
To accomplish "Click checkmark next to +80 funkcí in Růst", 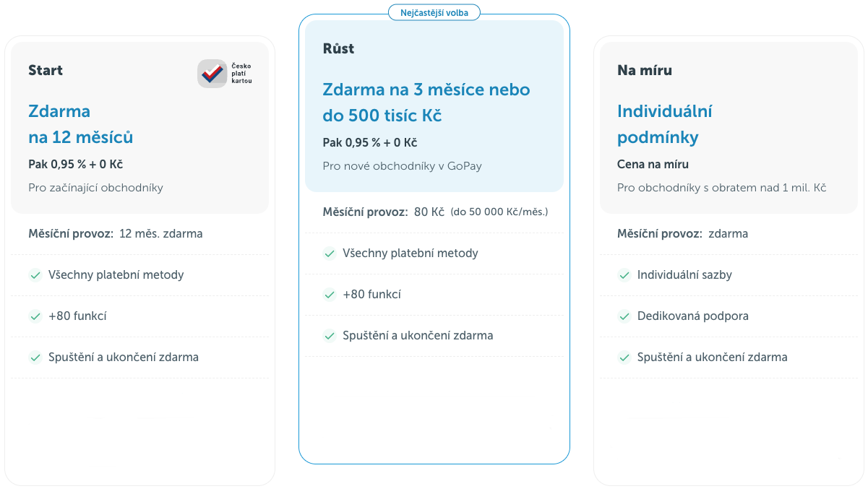I will tap(330, 295).
